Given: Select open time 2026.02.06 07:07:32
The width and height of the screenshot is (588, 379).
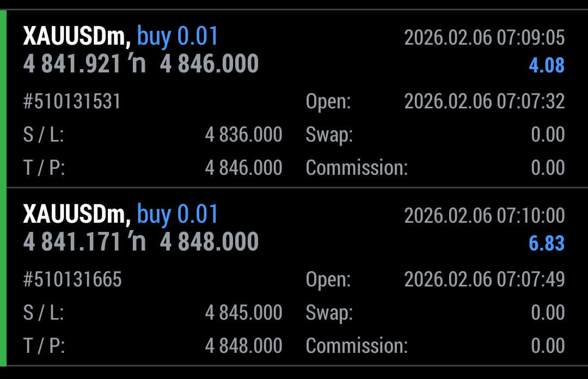Looking at the screenshot, I should [x=484, y=102].
